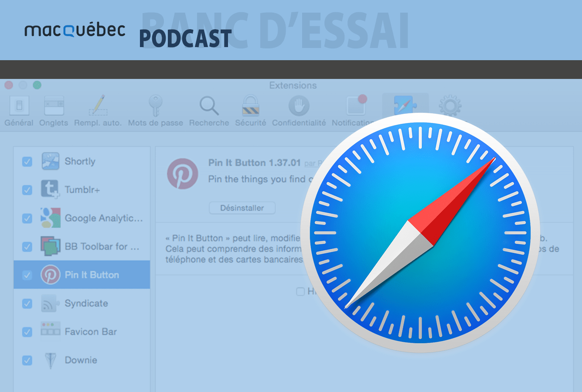The width and height of the screenshot is (582, 392).
Task: Toggle the Downie extension checkbox
Action: [27, 361]
